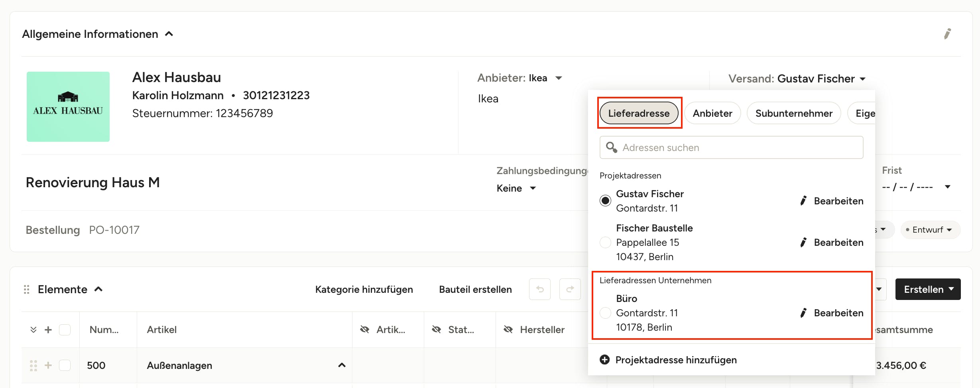980x388 pixels.
Task: Click Bauteil erstellen
Action: 475,289
